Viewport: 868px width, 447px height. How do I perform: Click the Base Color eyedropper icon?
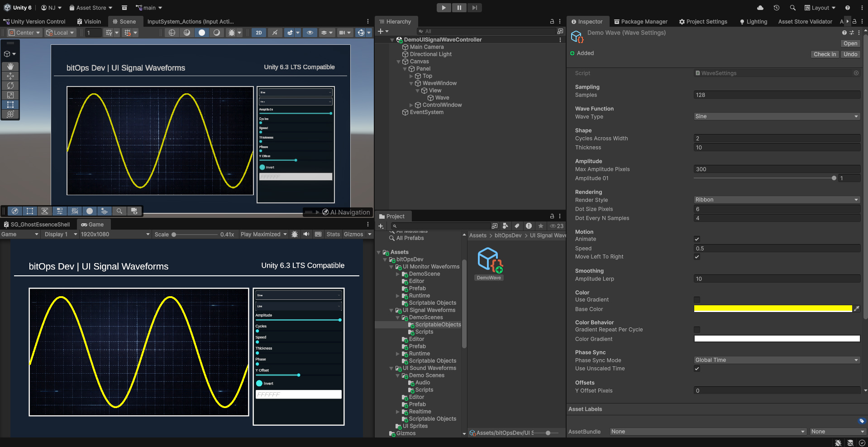click(856, 309)
